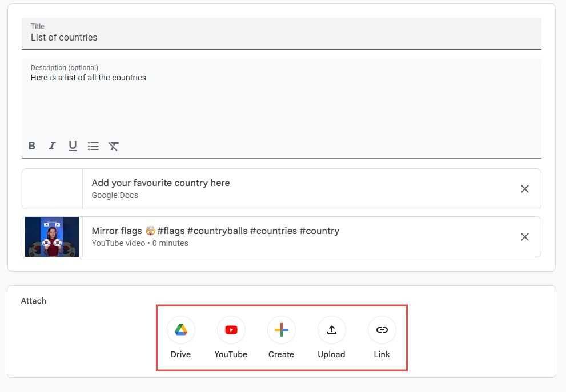Screen dimensions: 566x392
Task: Click the 'YouTube video • 0 minutes' text
Action: click(140, 243)
